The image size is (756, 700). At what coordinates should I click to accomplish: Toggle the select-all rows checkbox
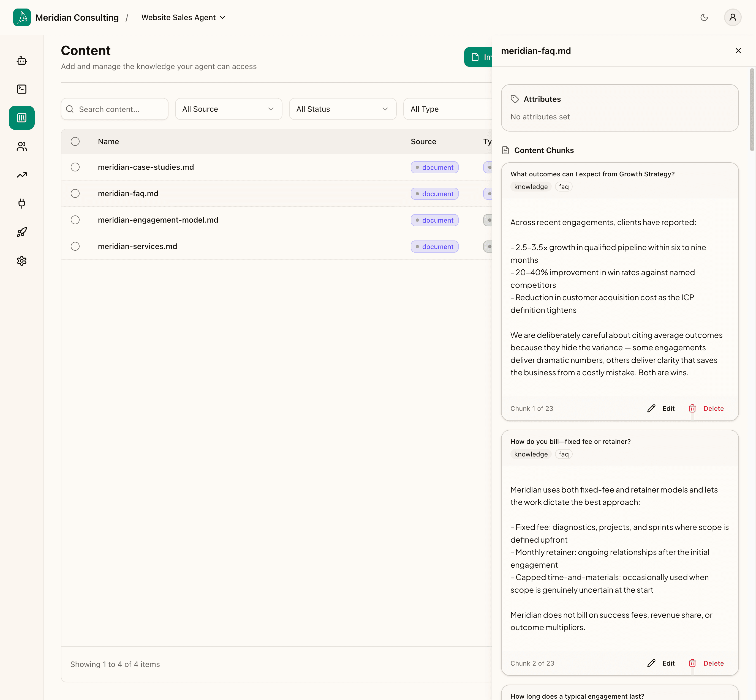(75, 141)
